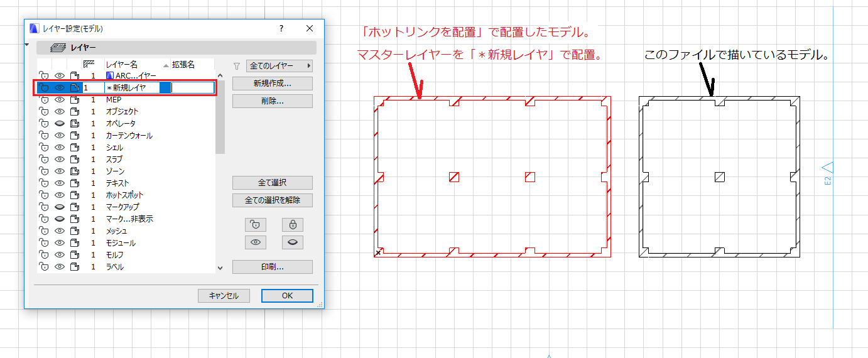Click the layers panel stack icon
Viewport: 868px width, 358px height.
[58, 47]
